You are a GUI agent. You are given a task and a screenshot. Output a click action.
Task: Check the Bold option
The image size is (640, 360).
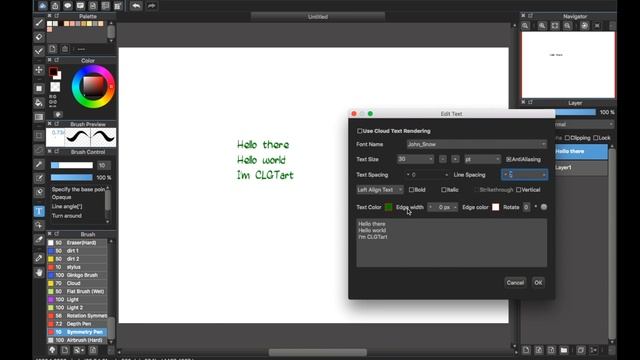411,190
